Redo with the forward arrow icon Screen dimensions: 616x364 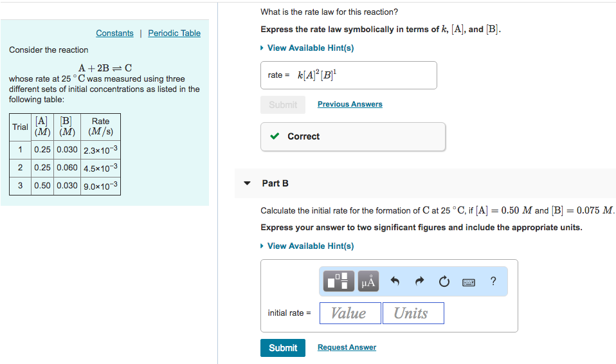point(420,281)
